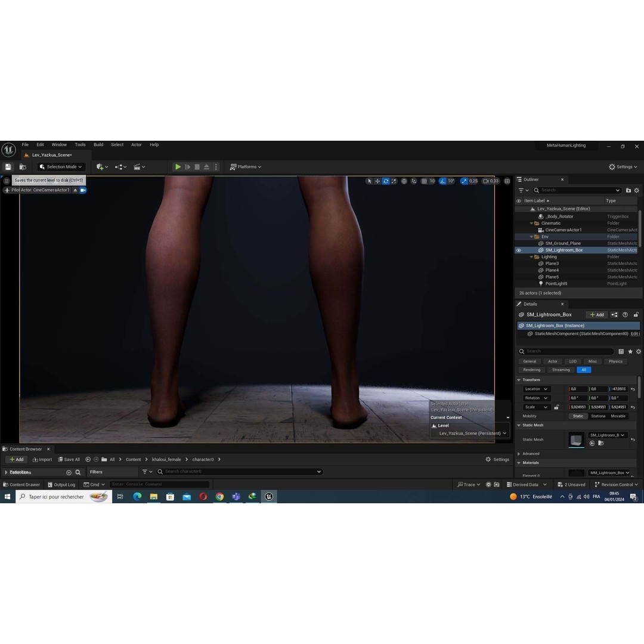
Task: Toggle show only favorites star icon
Action: pyautogui.click(x=630, y=352)
